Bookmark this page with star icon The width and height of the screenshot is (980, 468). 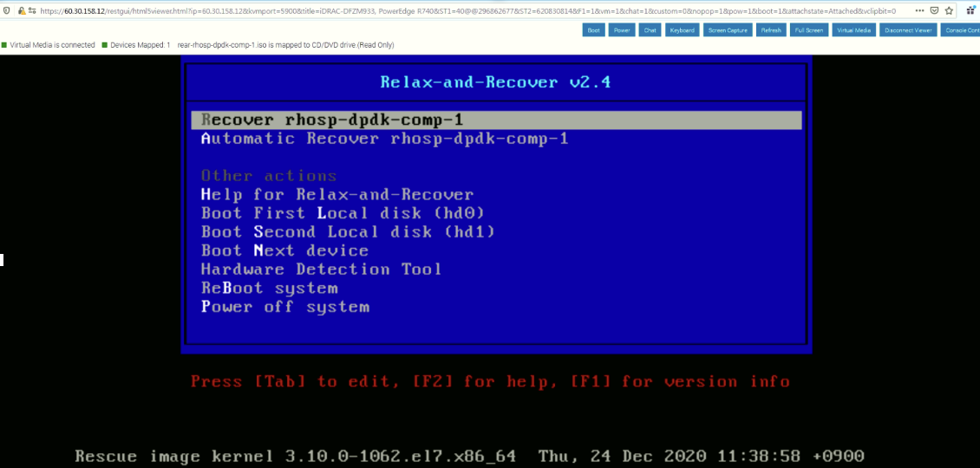pyautogui.click(x=948, y=10)
